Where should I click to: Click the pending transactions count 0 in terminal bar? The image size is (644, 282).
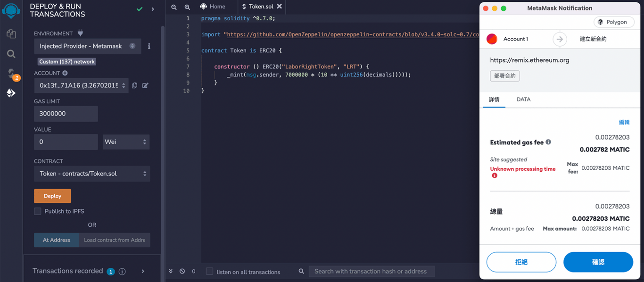[194, 272]
